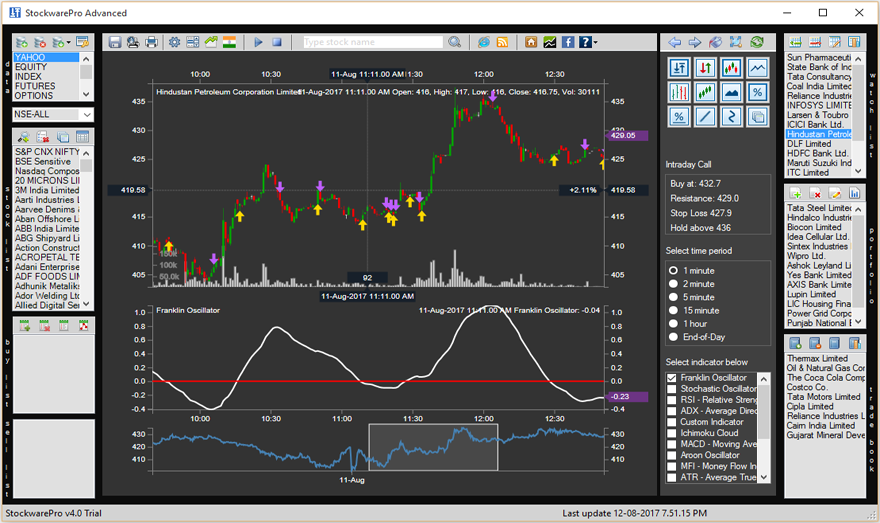Click the India flag icon
Screen dimensions: 880x523
[229, 42]
